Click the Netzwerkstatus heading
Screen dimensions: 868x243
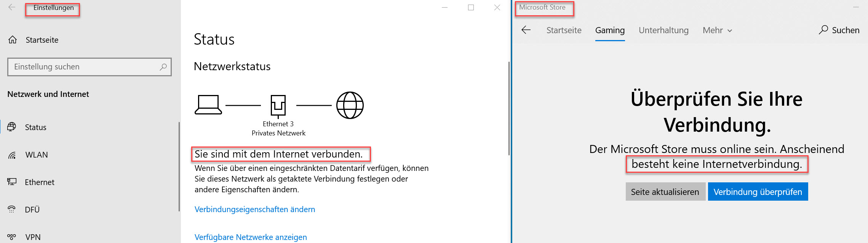pos(232,66)
